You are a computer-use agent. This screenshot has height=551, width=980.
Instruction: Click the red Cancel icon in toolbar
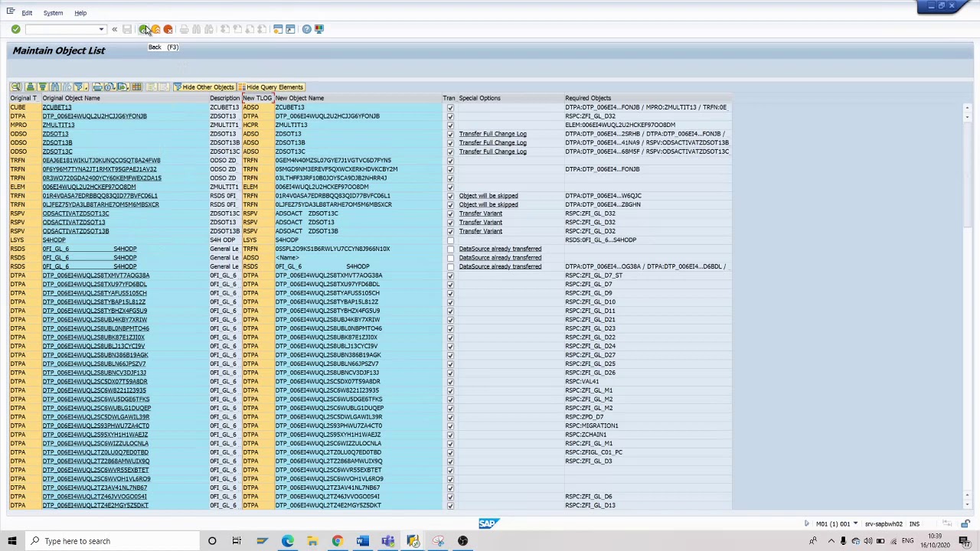click(168, 29)
